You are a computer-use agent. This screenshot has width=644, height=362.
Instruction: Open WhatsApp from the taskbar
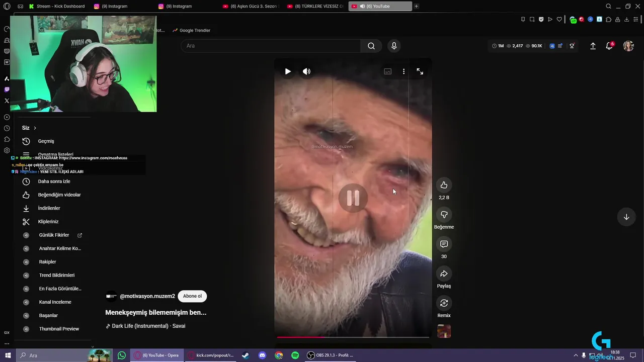pyautogui.click(x=122, y=355)
